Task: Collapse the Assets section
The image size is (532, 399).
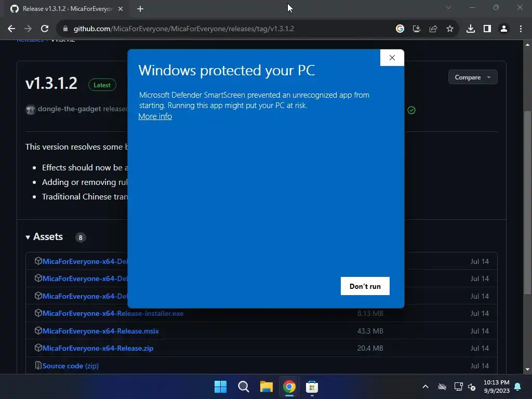Action: click(44, 237)
